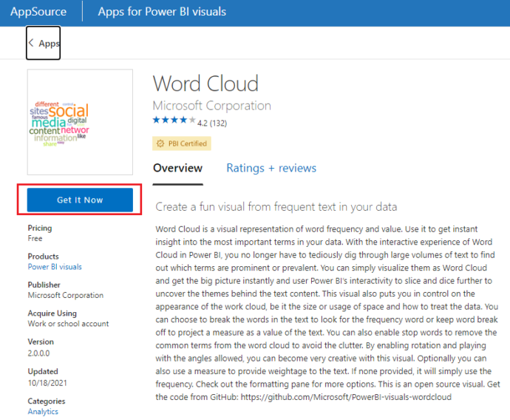Click the 4.2 (132) rating count
Screen dimensions: 510x420
click(x=212, y=123)
